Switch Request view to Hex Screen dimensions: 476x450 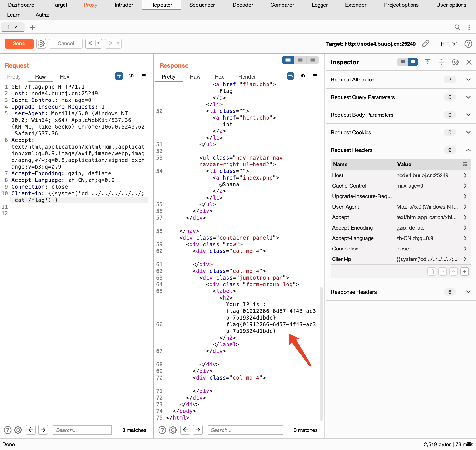pyautogui.click(x=64, y=77)
